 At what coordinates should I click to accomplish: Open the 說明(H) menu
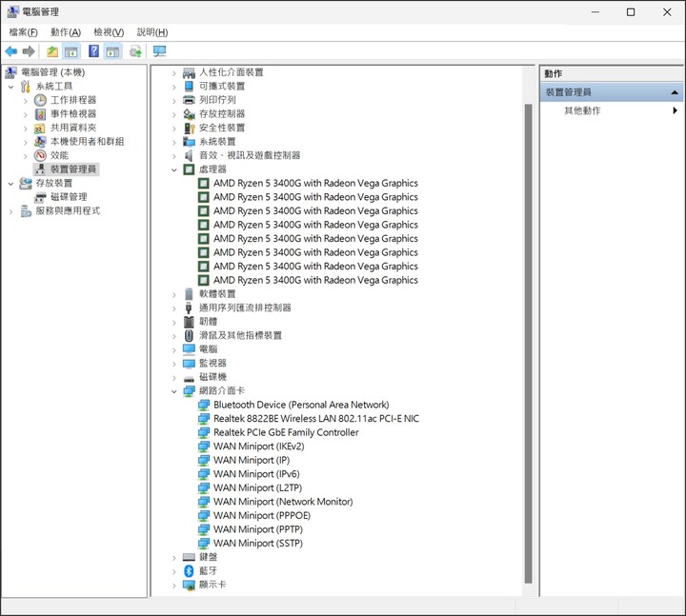pyautogui.click(x=152, y=32)
